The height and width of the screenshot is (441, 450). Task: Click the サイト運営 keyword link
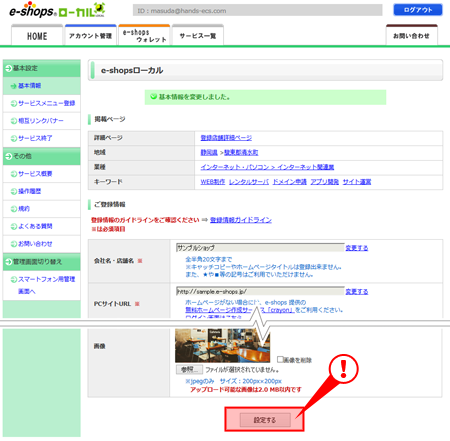tap(357, 182)
